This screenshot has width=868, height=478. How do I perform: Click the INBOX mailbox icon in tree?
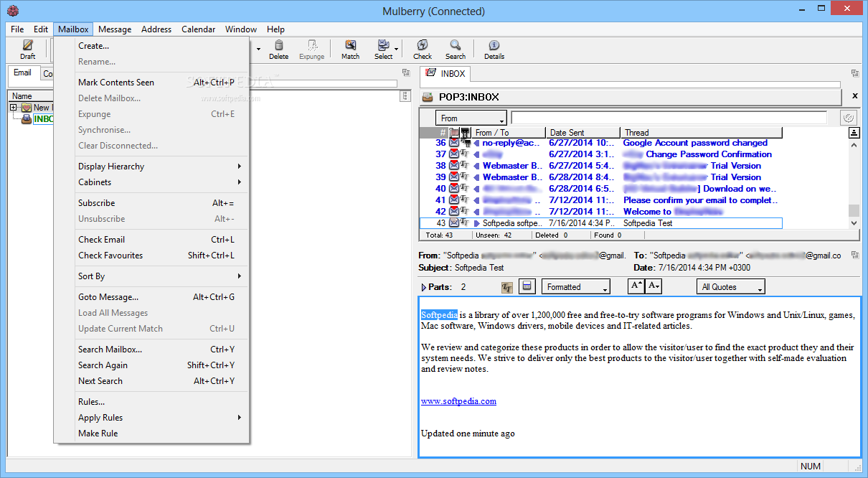[27, 119]
